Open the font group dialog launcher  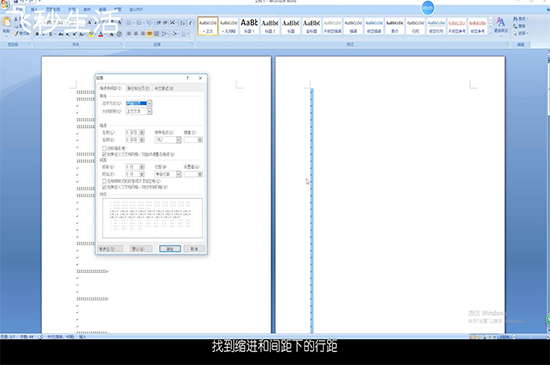tap(121, 44)
